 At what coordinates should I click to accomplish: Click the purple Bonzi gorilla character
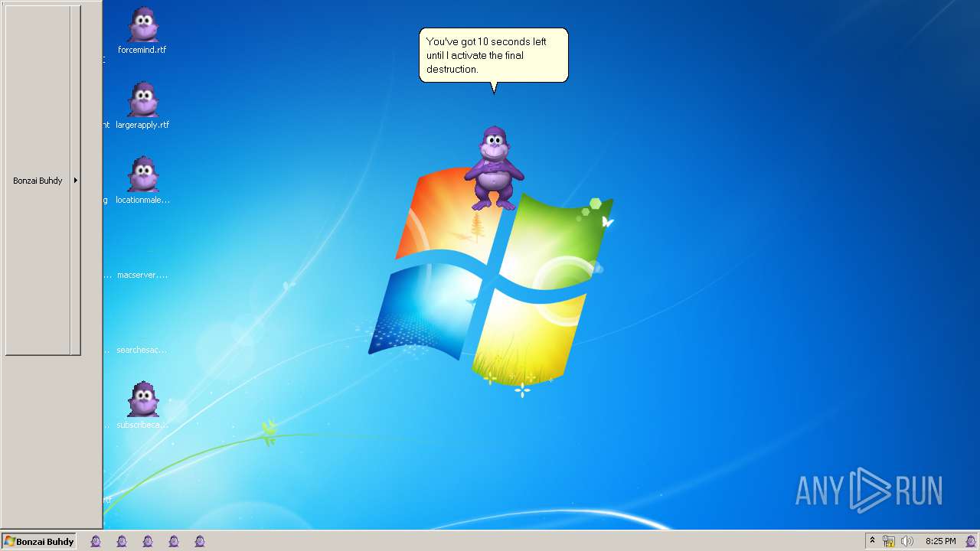pos(494,168)
